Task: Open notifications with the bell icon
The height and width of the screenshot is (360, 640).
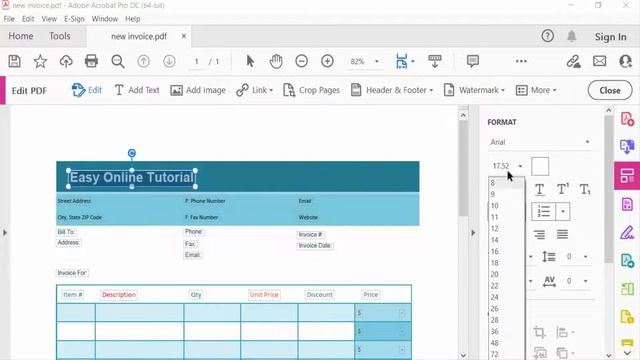Action: coord(571,36)
